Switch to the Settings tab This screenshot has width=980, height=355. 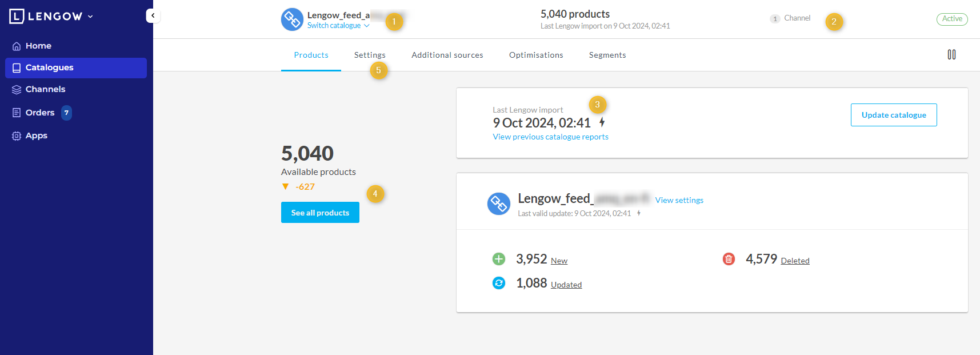pos(370,55)
